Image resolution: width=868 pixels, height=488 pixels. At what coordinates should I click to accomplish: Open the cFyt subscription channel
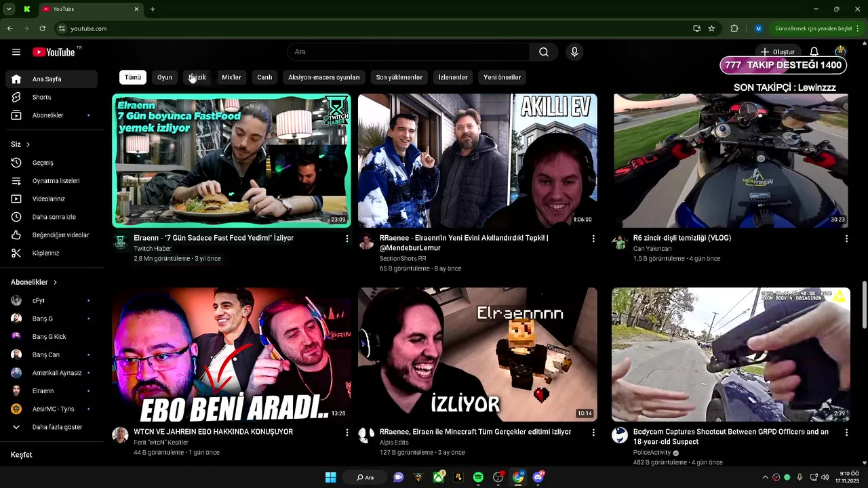52,300
